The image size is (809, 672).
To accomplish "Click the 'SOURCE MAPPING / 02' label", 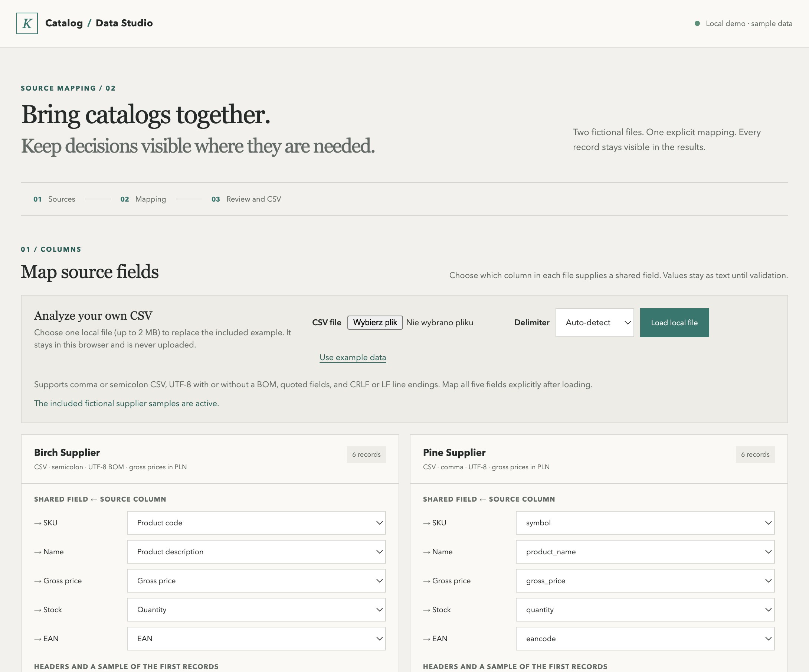I will tap(68, 88).
